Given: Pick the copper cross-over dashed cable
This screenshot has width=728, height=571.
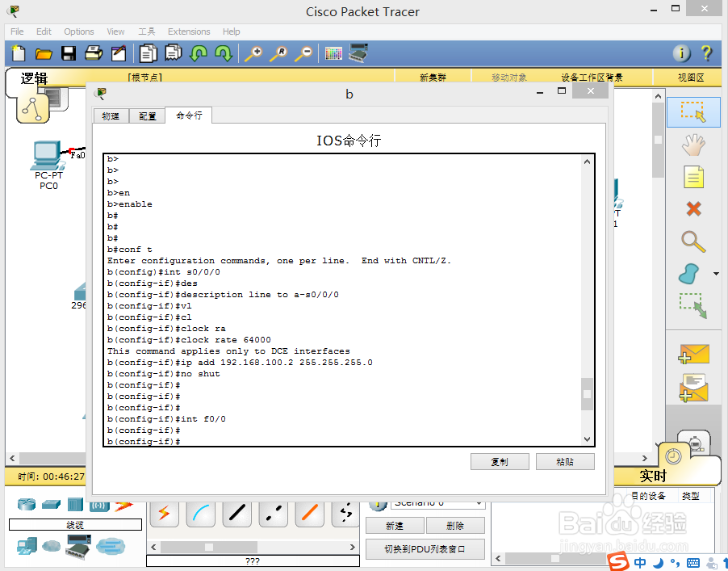Looking at the screenshot, I should coord(274,513).
